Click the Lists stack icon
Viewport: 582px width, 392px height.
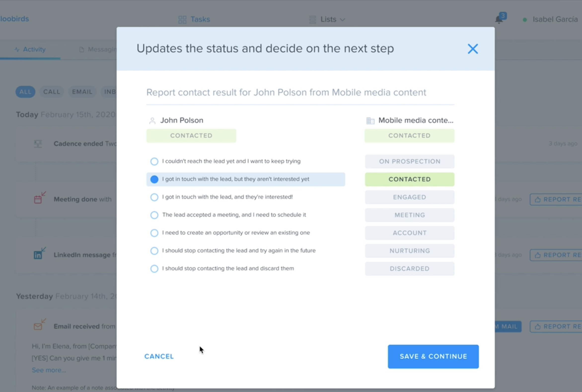coord(312,20)
